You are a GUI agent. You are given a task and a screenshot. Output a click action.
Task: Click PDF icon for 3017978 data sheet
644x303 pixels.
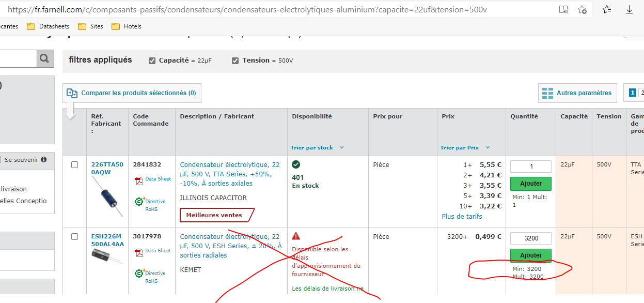point(138,252)
